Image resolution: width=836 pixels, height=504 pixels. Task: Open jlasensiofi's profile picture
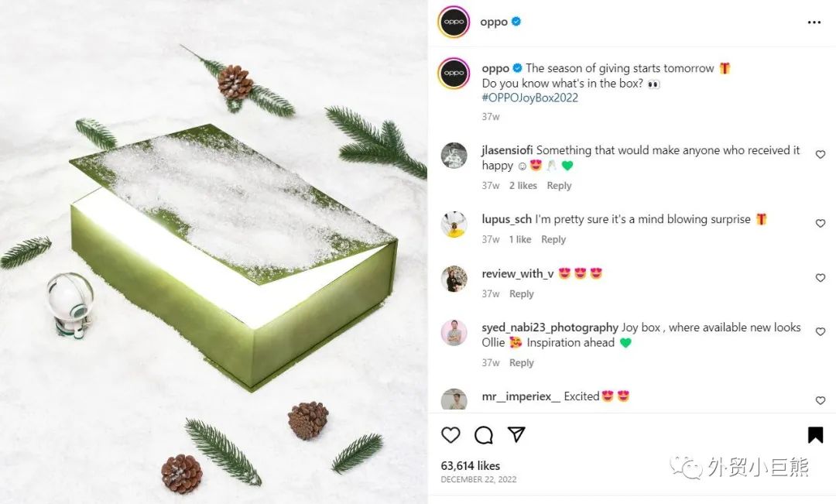click(454, 156)
